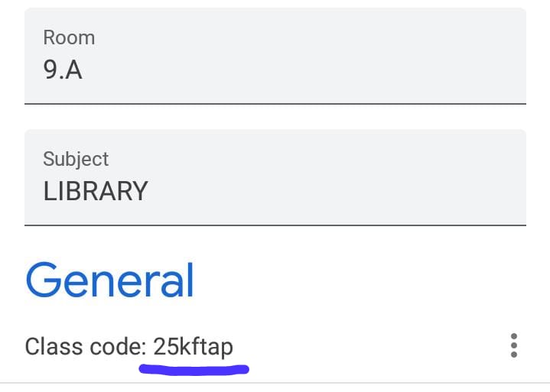The image size is (550, 392).
Task: Click the 9.A room value text
Action: pos(63,70)
